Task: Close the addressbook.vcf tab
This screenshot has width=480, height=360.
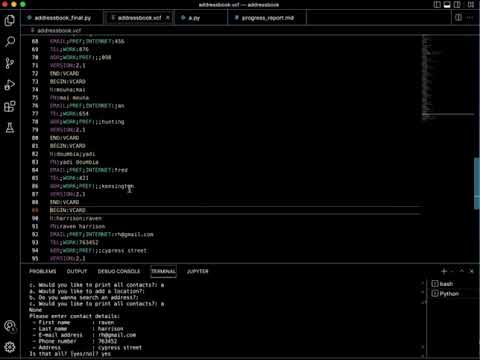Action: click(x=168, y=18)
